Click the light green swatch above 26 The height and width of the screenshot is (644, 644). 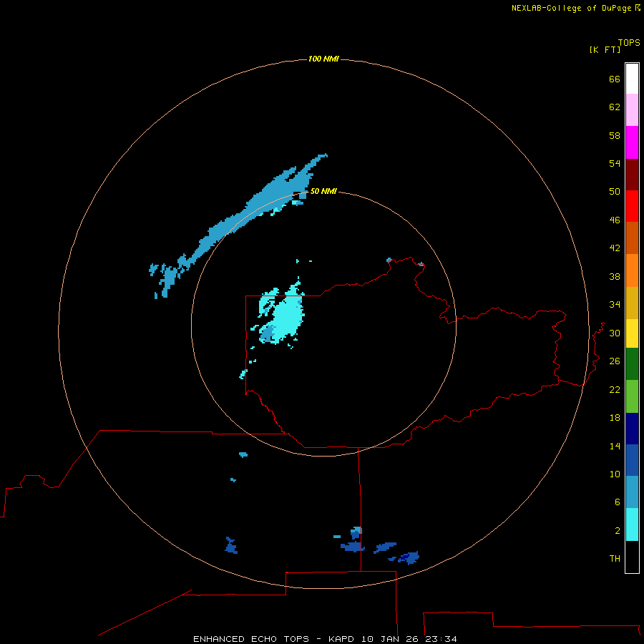coord(632,396)
